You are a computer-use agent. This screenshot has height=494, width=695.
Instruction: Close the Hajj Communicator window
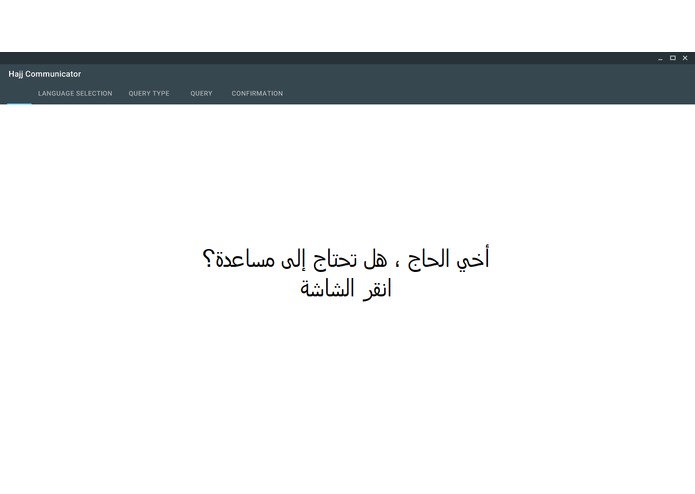(685, 58)
